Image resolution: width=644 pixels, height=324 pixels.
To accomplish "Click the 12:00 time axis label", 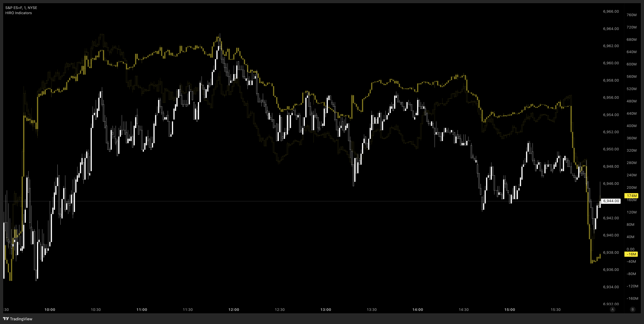I will pos(234,310).
